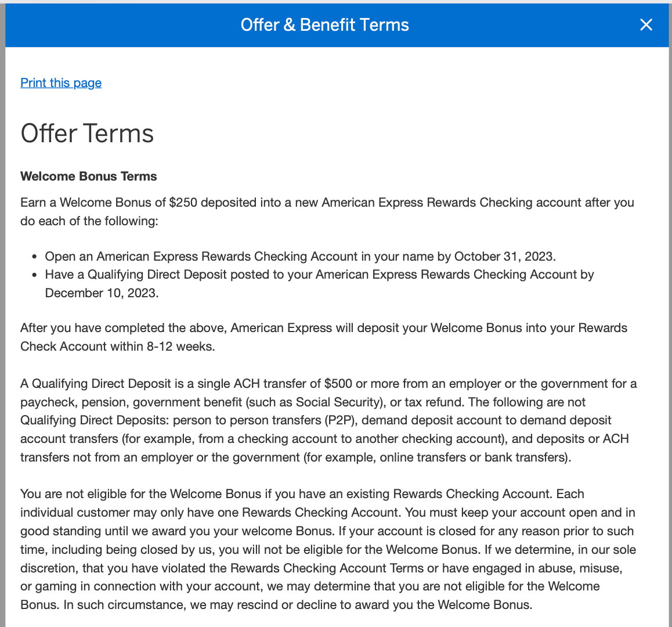Click the Offer & Benefit Terms header title
This screenshot has height=627, width=672.
click(x=324, y=25)
